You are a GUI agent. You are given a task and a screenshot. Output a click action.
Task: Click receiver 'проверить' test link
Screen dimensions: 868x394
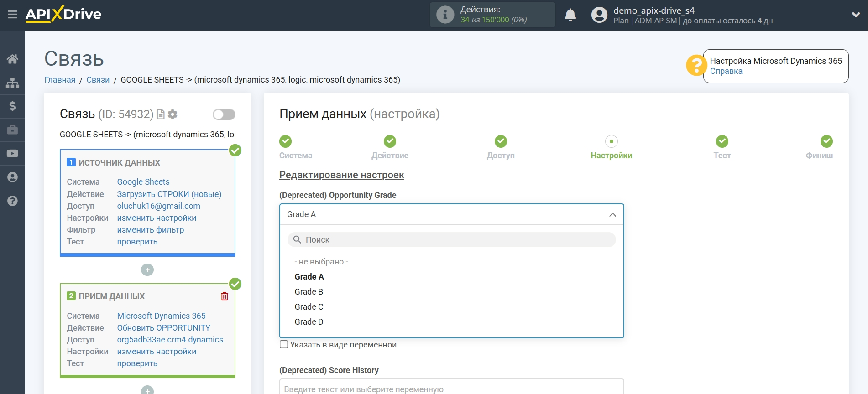[x=137, y=363]
